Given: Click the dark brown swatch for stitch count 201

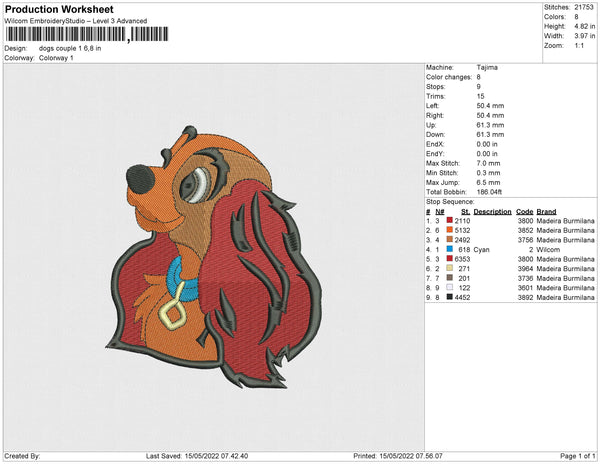Looking at the screenshot, I should (450, 278).
